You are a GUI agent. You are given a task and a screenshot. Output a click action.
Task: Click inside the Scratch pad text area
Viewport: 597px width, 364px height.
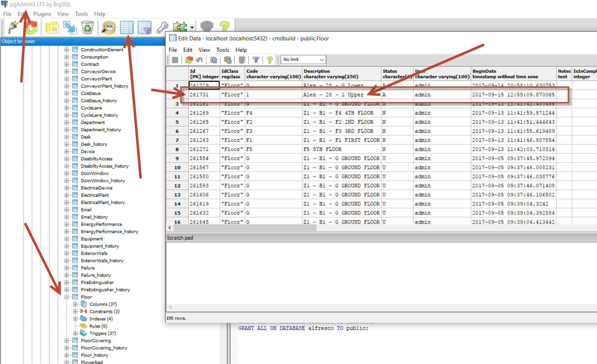click(364, 273)
